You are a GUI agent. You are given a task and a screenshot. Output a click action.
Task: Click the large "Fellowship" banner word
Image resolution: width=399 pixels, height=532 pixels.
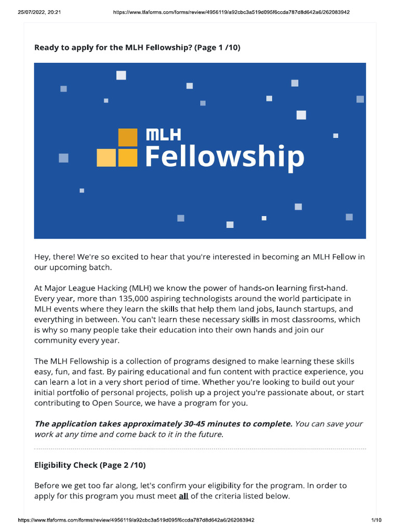pyautogui.click(x=224, y=156)
